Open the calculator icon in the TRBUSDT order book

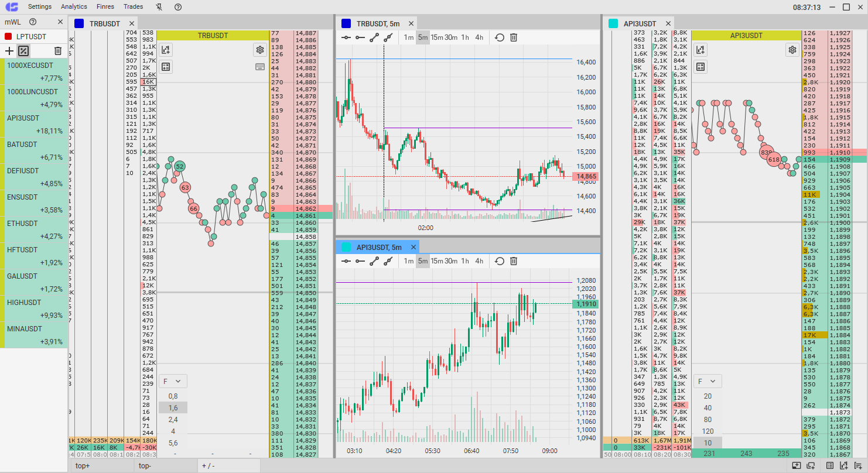166,67
